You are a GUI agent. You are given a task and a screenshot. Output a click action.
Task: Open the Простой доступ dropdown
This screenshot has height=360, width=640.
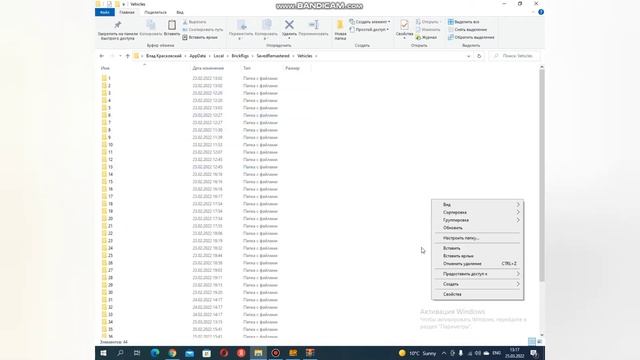tap(369, 29)
